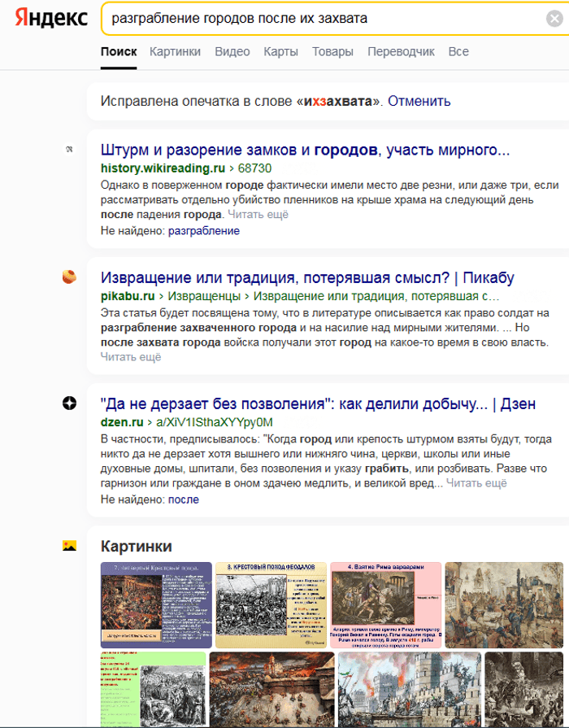The width and height of the screenshot is (569, 728).
Task: Open the Карты tab
Action: click(x=280, y=51)
